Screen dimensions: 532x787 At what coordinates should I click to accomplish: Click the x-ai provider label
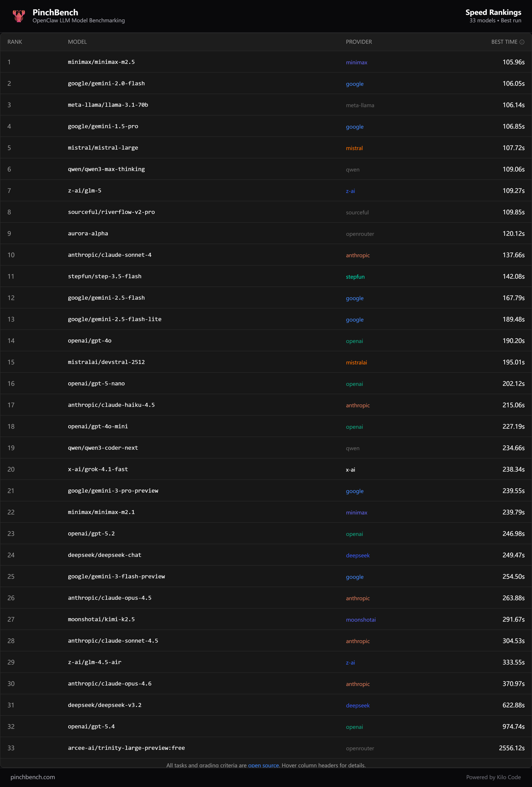(x=350, y=470)
